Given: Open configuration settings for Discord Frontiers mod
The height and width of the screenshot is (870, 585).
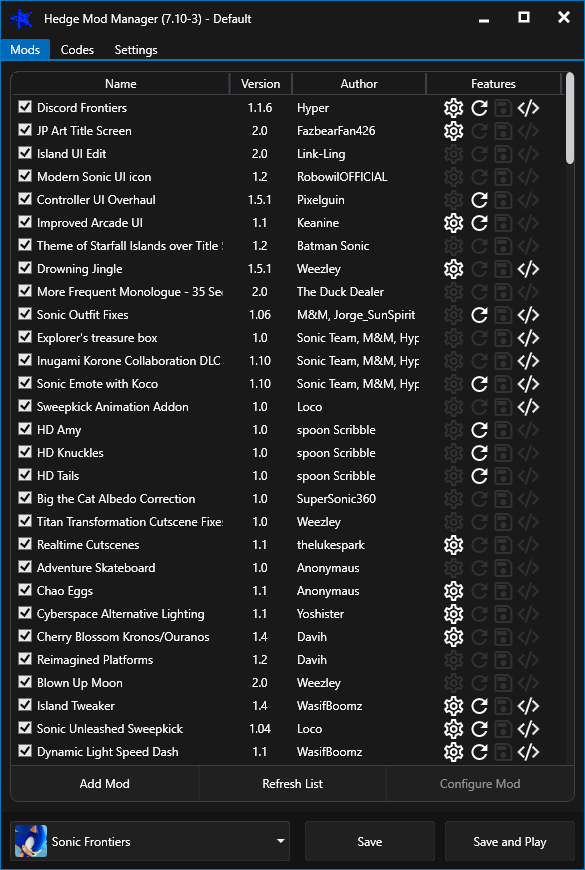Looking at the screenshot, I should point(453,107).
